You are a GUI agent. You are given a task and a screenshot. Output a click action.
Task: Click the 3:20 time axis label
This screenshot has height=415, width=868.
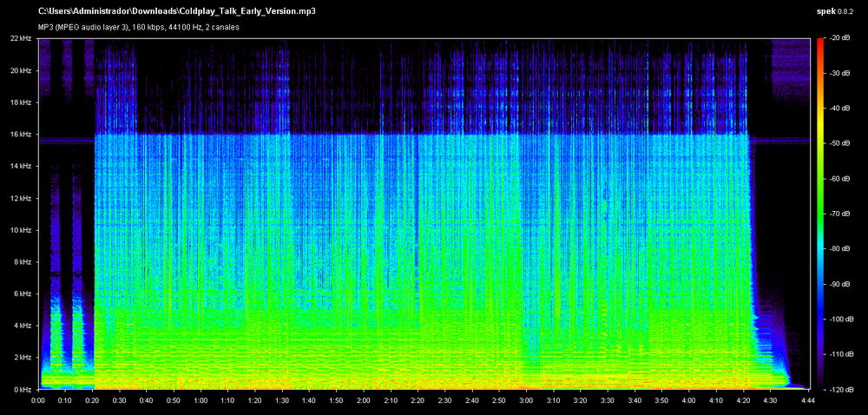pos(582,399)
